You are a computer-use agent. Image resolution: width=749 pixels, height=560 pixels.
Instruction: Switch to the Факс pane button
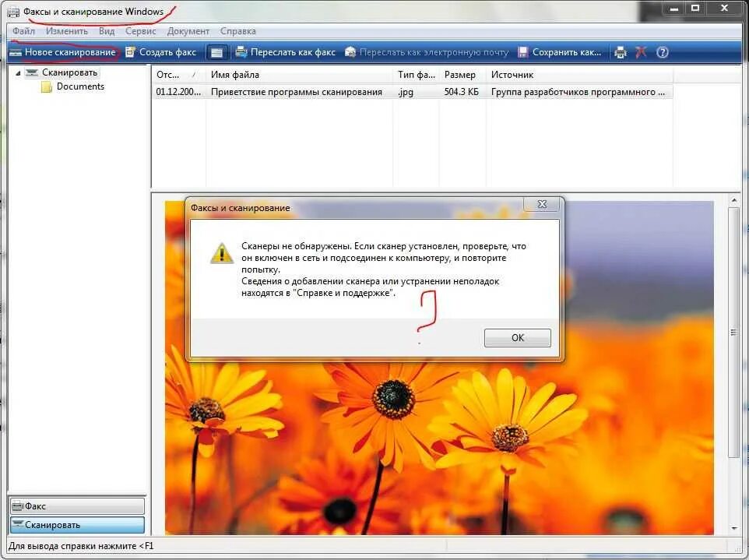click(x=77, y=506)
